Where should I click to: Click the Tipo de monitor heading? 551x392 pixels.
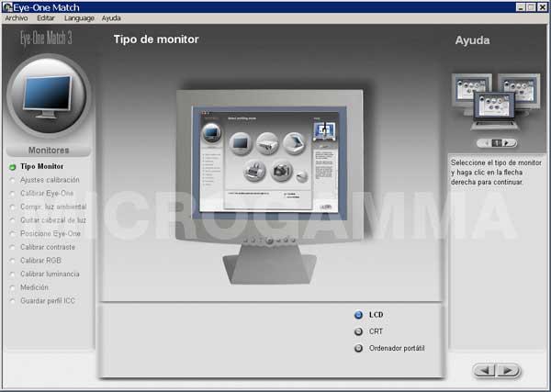click(156, 39)
